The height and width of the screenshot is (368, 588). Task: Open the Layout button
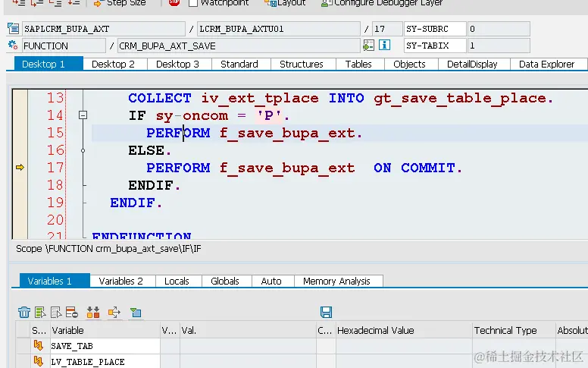pyautogui.click(x=285, y=3)
